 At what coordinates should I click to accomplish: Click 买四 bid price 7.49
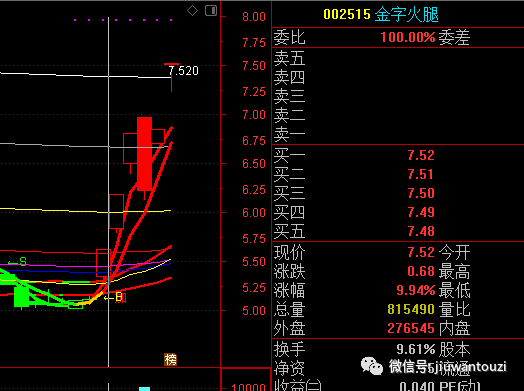tap(421, 212)
